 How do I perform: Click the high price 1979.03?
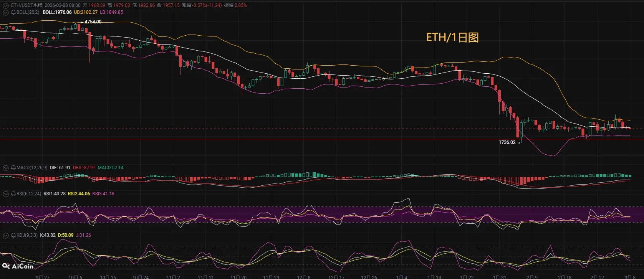[122, 5]
